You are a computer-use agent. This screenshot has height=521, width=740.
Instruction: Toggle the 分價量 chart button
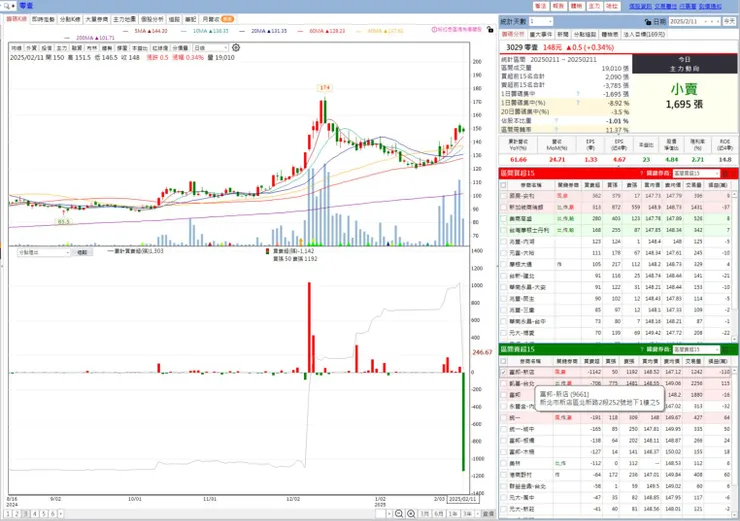pos(180,48)
